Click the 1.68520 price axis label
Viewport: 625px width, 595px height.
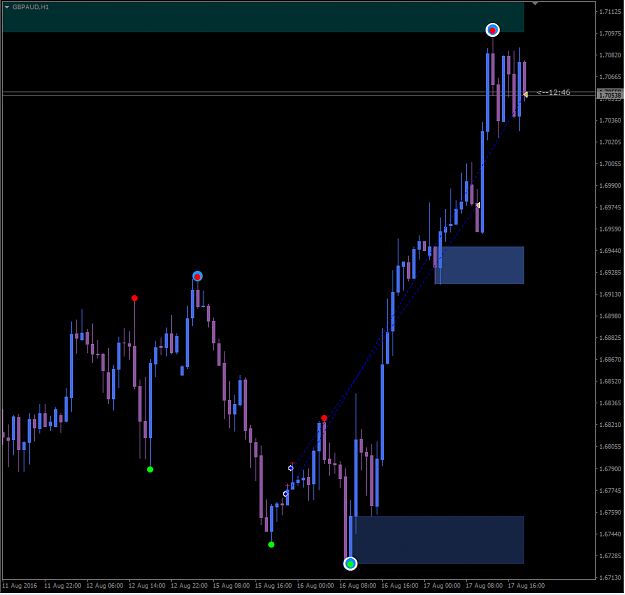[610, 381]
